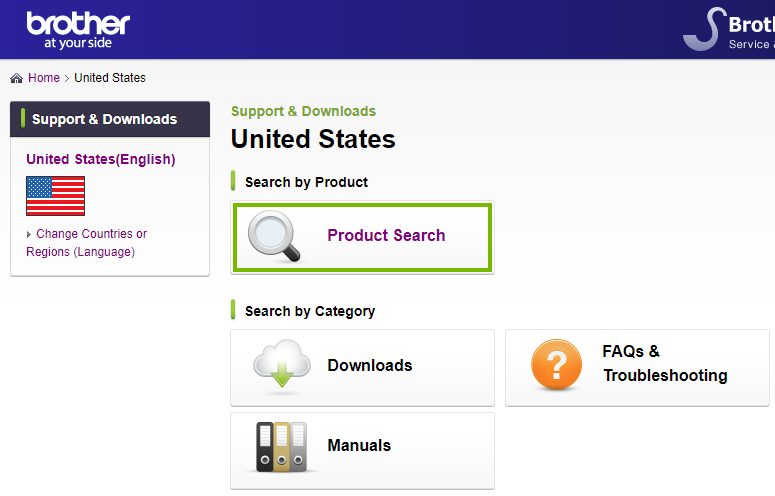The image size is (775, 496).
Task: Click the orange question mark icon
Action: coord(557,365)
